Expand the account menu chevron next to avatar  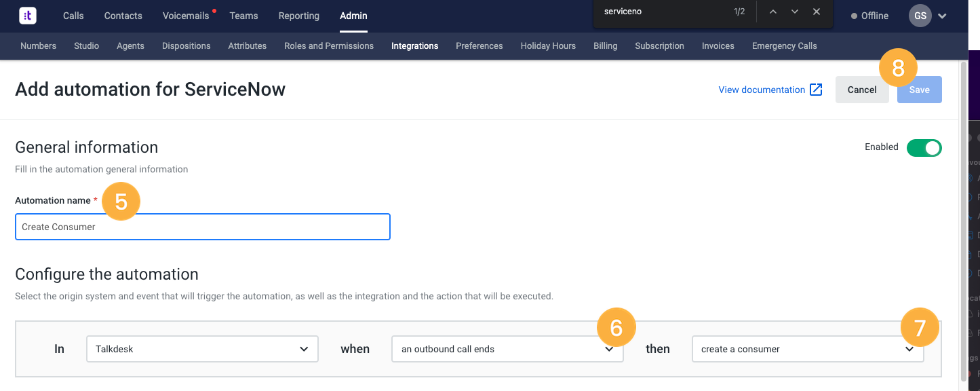click(x=942, y=15)
